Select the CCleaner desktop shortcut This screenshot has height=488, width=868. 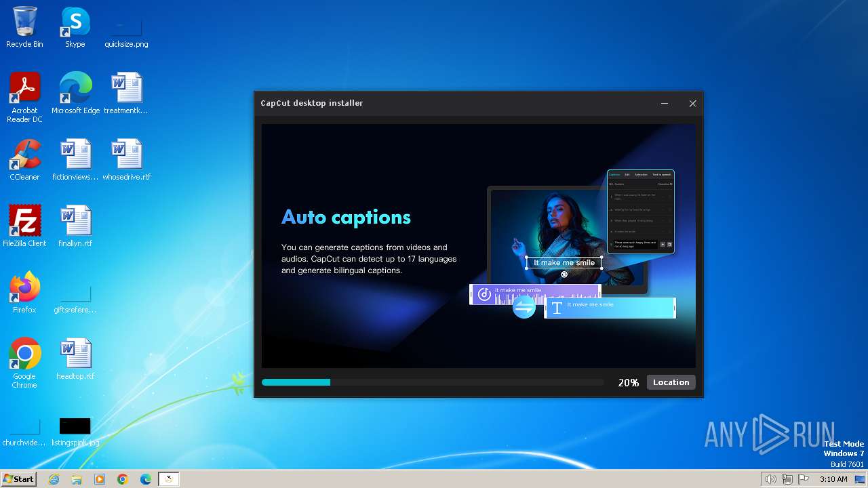point(24,161)
